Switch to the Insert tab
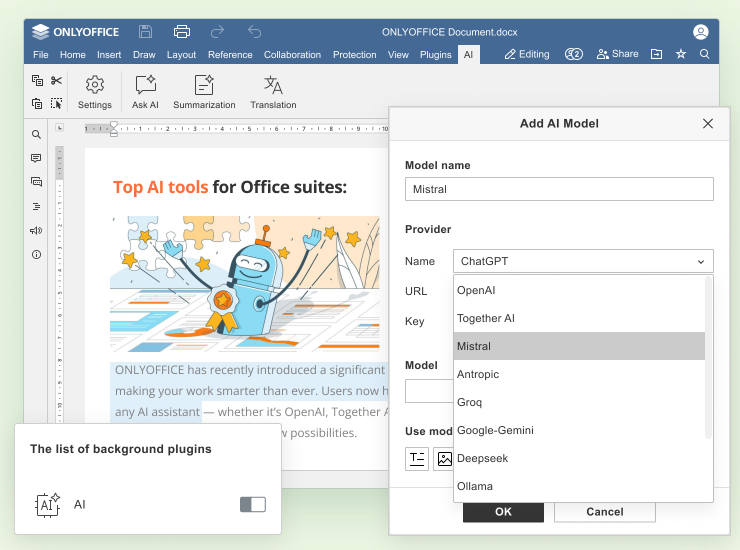This screenshot has height=550, width=740. 109,55
